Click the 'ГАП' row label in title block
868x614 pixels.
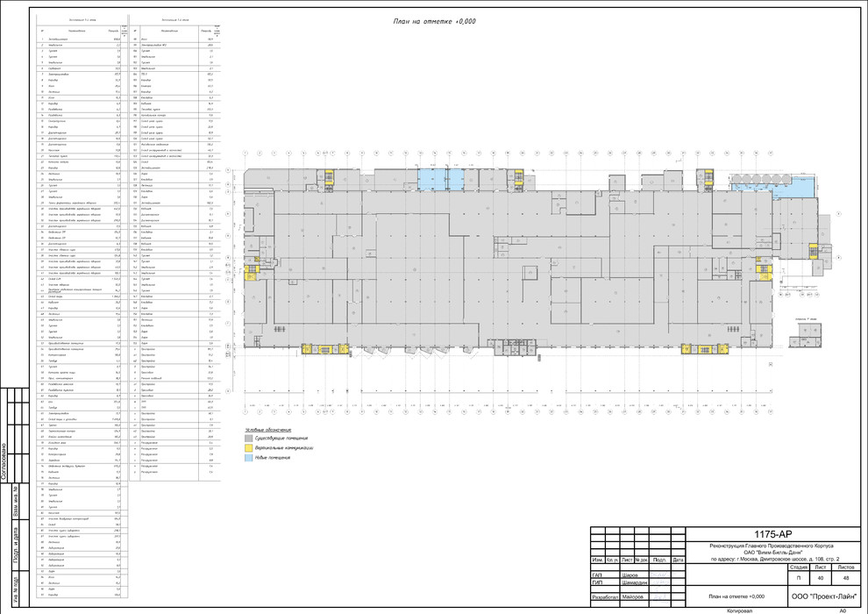click(597, 576)
